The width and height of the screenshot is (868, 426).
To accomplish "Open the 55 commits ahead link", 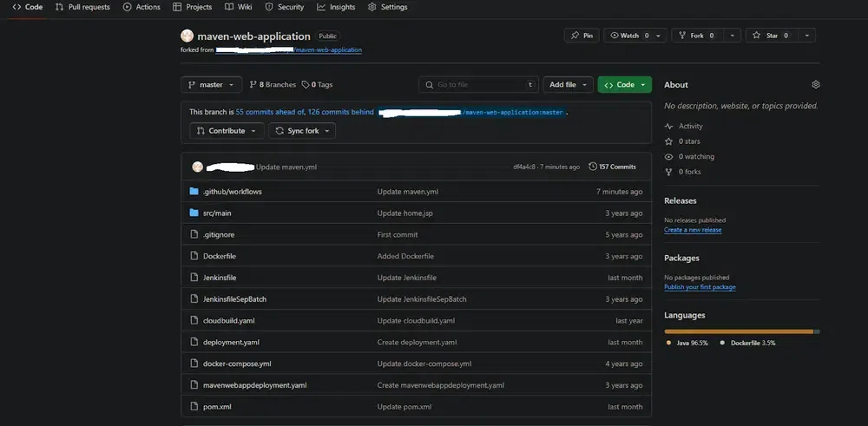I will coord(270,112).
